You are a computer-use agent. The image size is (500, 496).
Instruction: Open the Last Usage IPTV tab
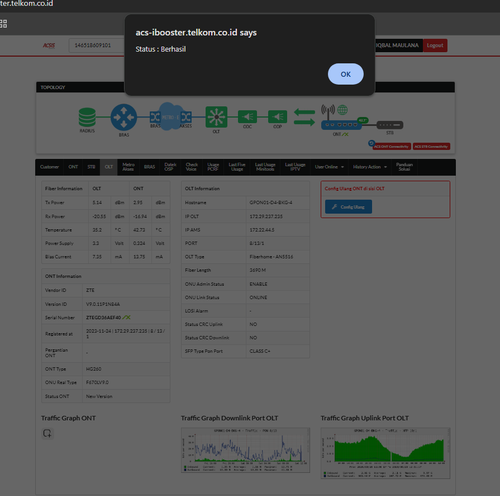[295, 167]
